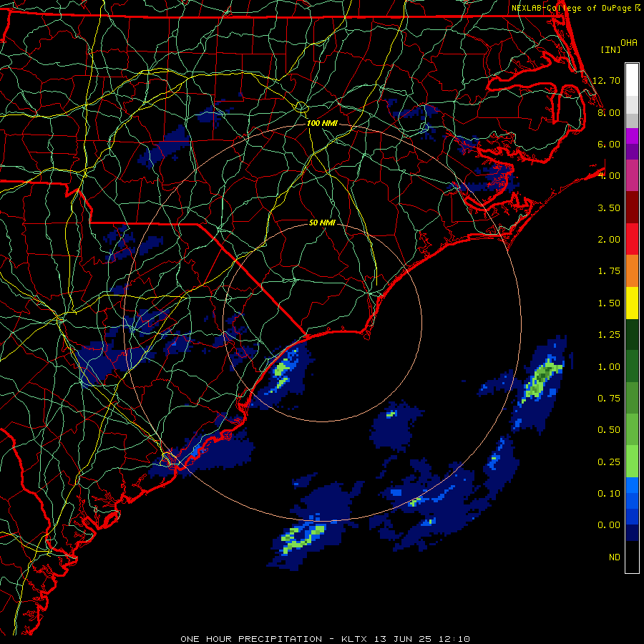Pick the navy blue 0.00 legend swatch
Screen dimensions: 644x644
(x=632, y=533)
